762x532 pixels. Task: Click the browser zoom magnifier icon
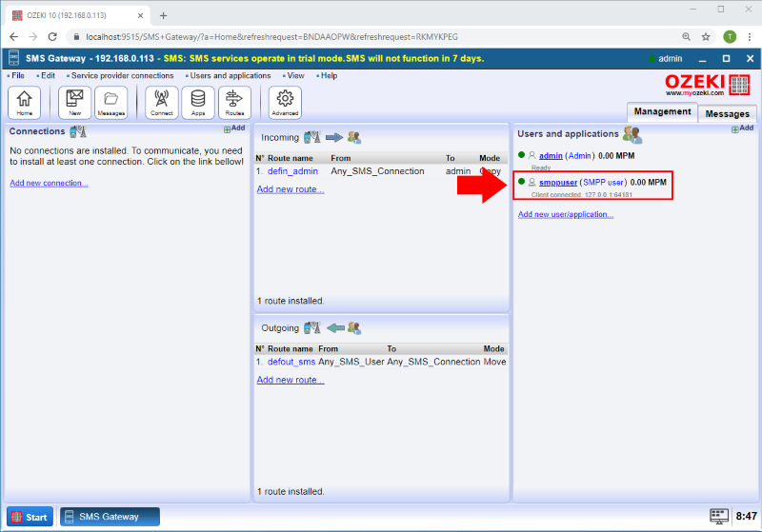click(686, 37)
